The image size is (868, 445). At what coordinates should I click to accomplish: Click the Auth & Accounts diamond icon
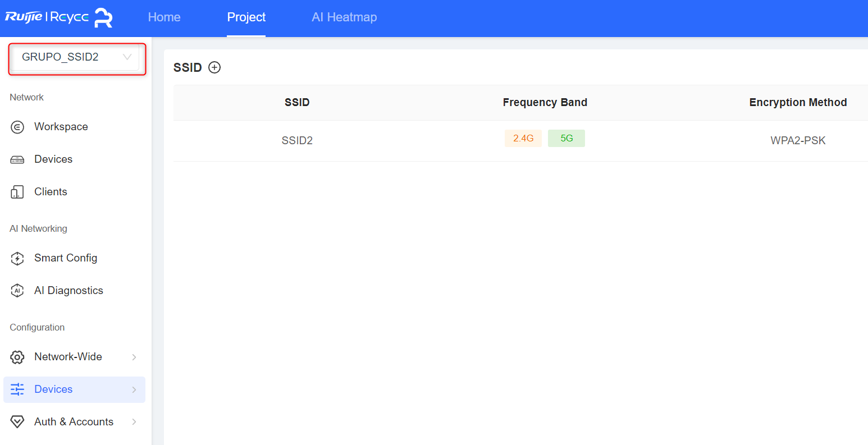pos(17,422)
